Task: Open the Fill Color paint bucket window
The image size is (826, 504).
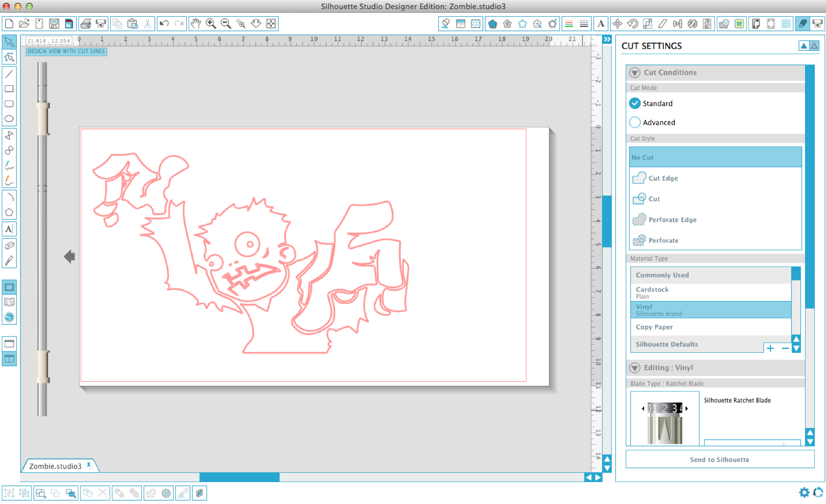Action: click(x=446, y=23)
